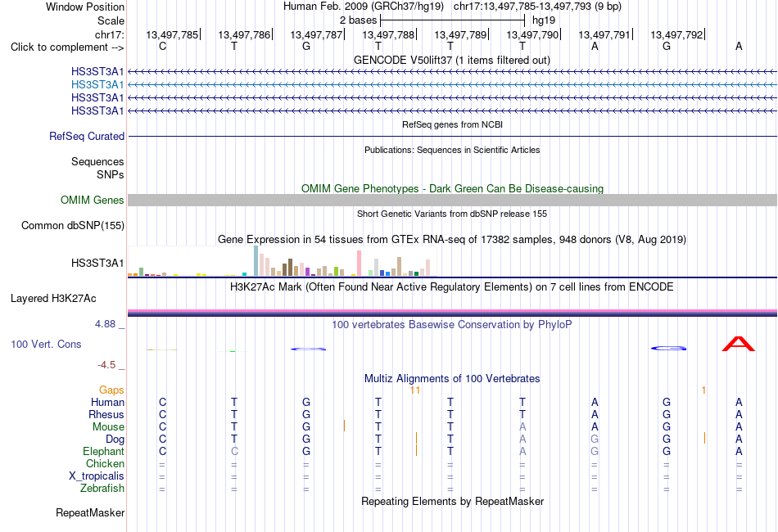The image size is (778, 532).
Task: Select the Zebrafish species row label
Action: 102,489
